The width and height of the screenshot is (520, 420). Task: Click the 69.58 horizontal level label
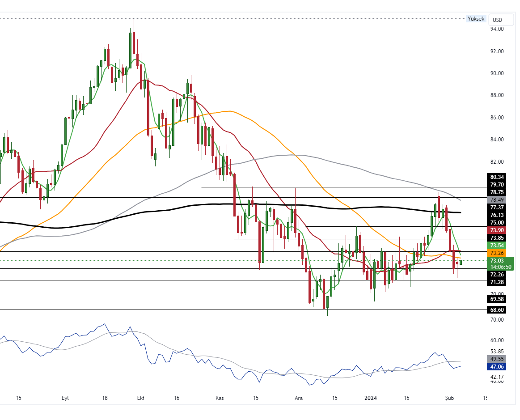(497, 299)
